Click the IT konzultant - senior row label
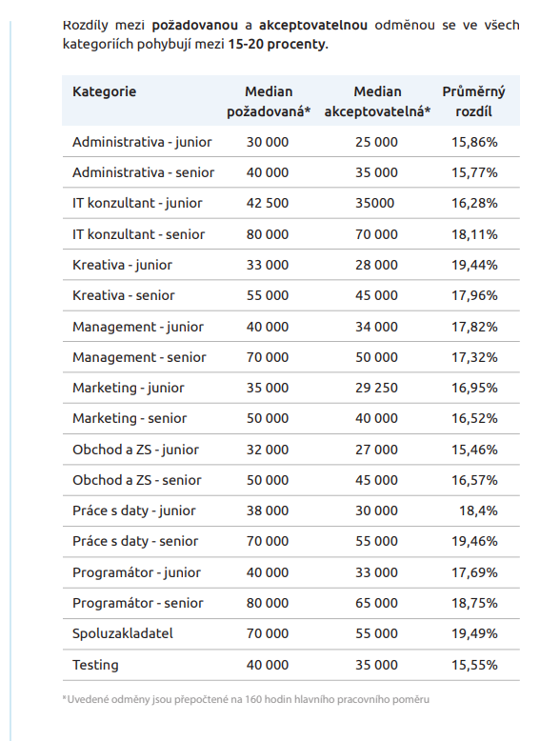The width and height of the screenshot is (560, 741). [x=138, y=234]
